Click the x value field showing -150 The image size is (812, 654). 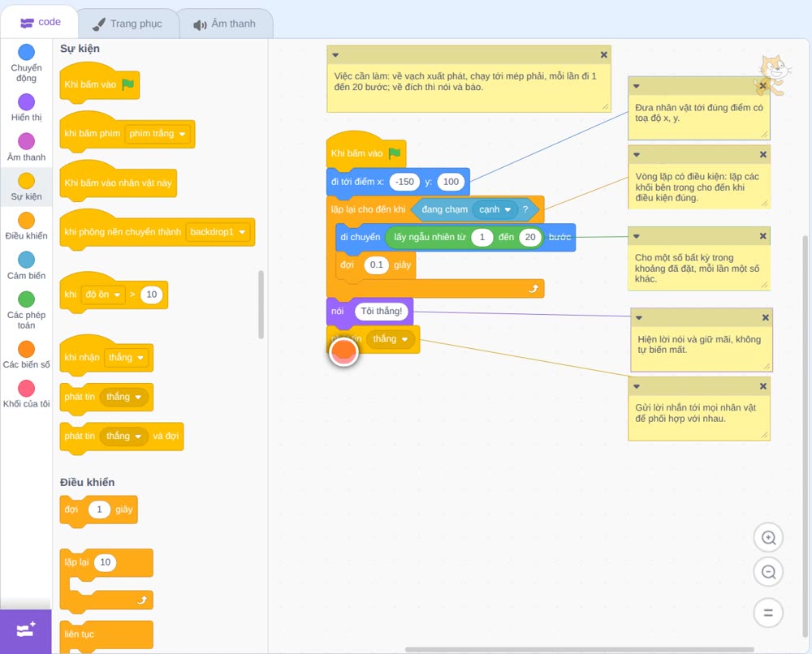pos(404,182)
